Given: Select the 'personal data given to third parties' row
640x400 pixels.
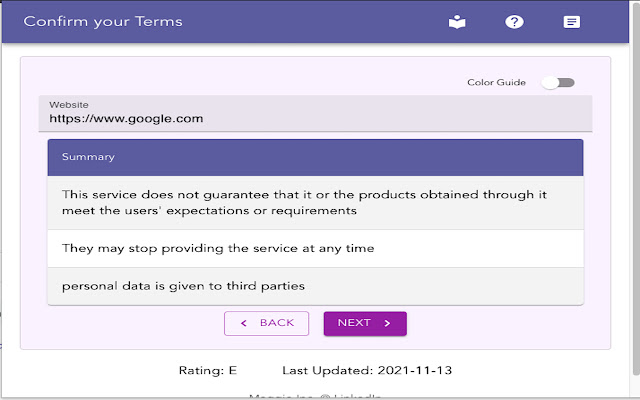Looking at the screenshot, I should 315,286.
